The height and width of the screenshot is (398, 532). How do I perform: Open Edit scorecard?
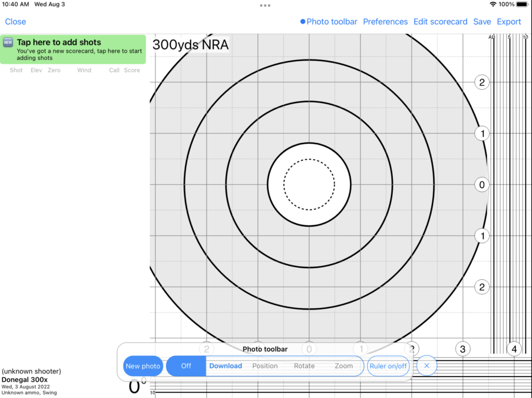point(440,22)
